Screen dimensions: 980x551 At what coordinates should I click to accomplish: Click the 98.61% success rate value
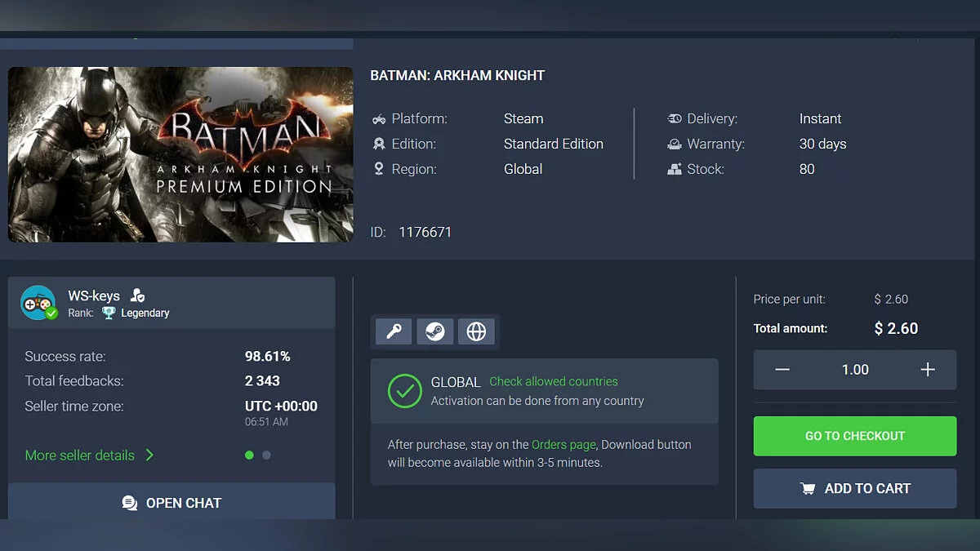coord(268,356)
